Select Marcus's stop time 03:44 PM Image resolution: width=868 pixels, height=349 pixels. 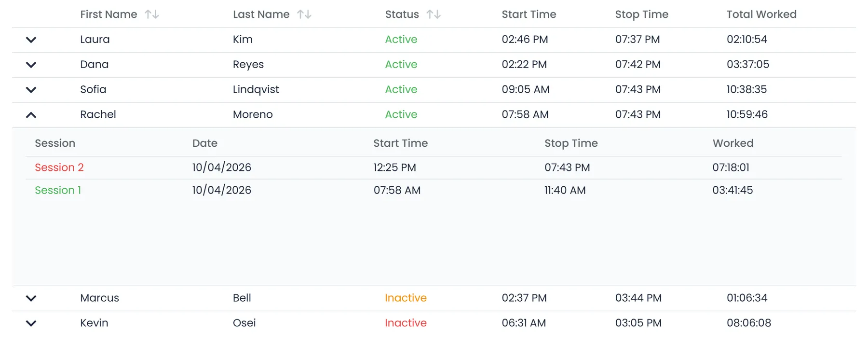coord(638,298)
